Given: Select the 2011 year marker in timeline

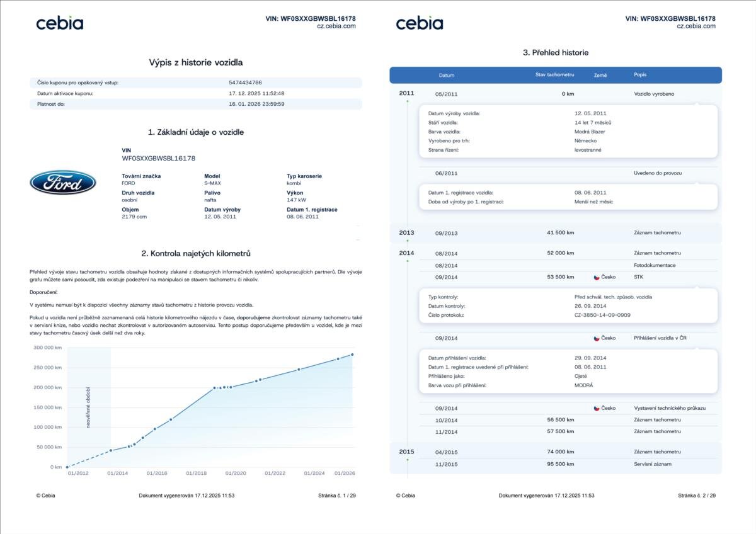Looking at the screenshot, I should point(407,93).
